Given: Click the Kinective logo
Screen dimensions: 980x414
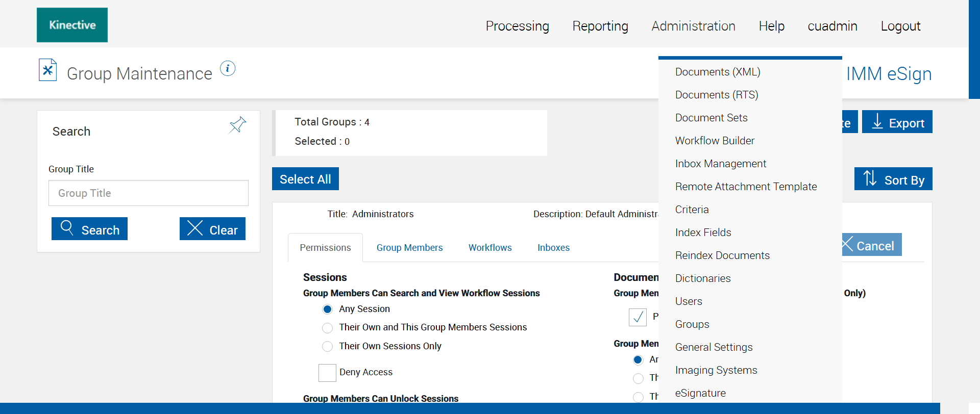Looking at the screenshot, I should pos(72,25).
